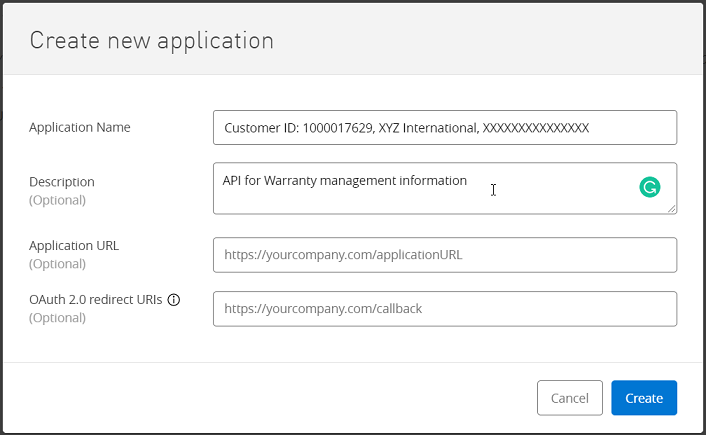Click the "Customer ID: 1000017629" text in name field
Viewport: 706px width, 435px height.
point(298,128)
